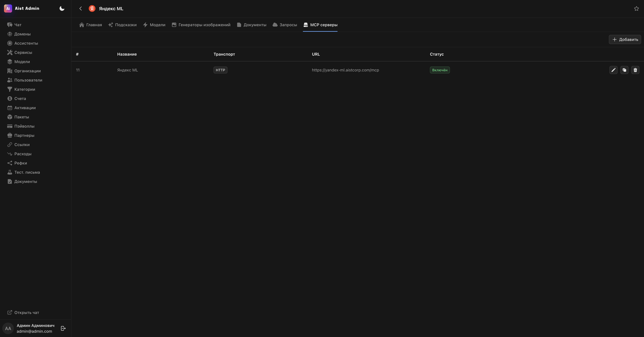The image size is (644, 337).
Task: Go back using the left arrow
Action: (81, 8)
